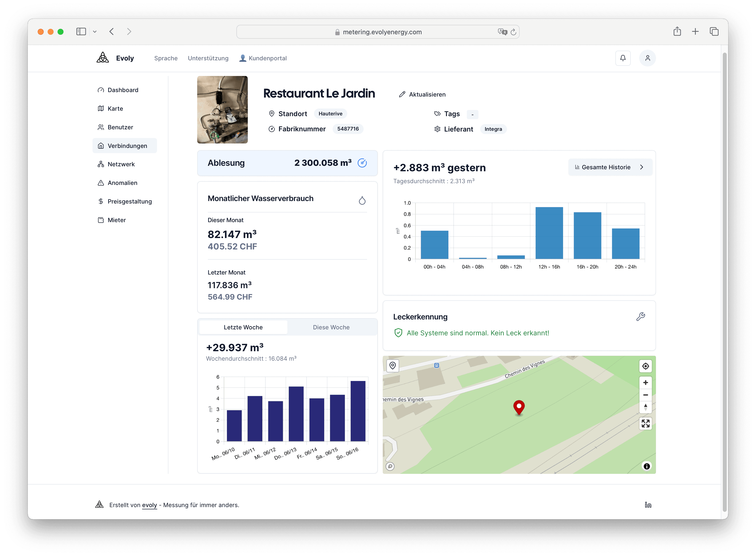756x556 pixels.
Task: Go to Preisgestaltung in the sidebar
Action: (129, 201)
